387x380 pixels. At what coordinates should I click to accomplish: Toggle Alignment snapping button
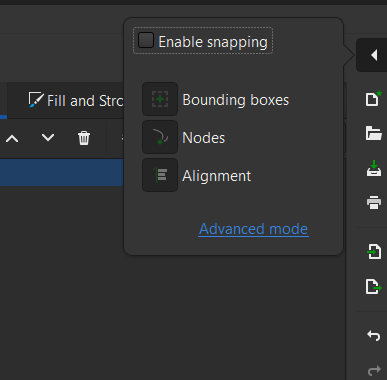[x=160, y=175]
